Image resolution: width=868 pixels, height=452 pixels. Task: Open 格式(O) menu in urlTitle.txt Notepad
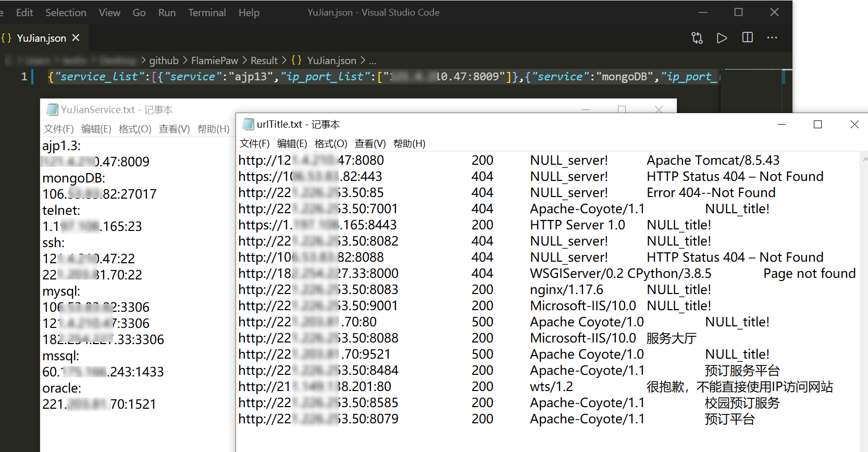coord(331,143)
